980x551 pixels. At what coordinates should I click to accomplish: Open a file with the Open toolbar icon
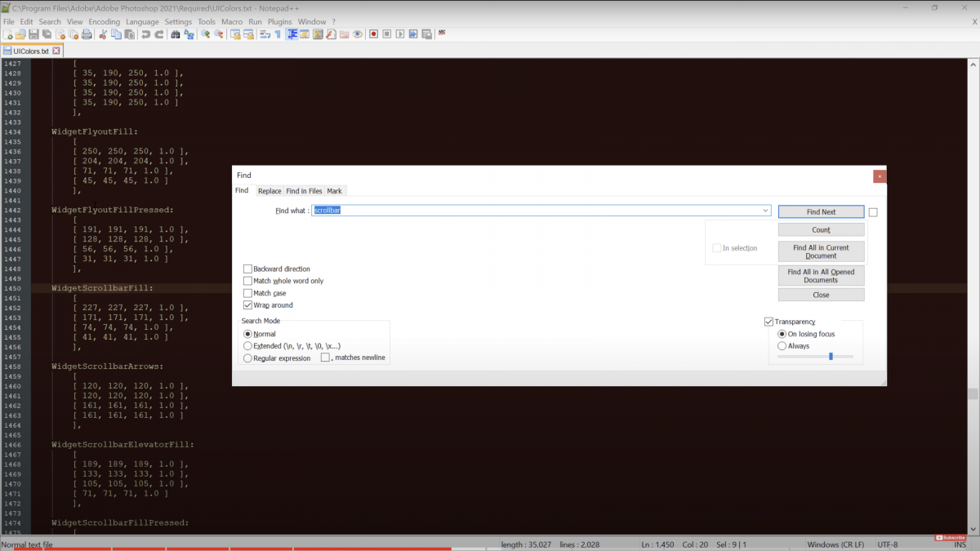coord(20,33)
